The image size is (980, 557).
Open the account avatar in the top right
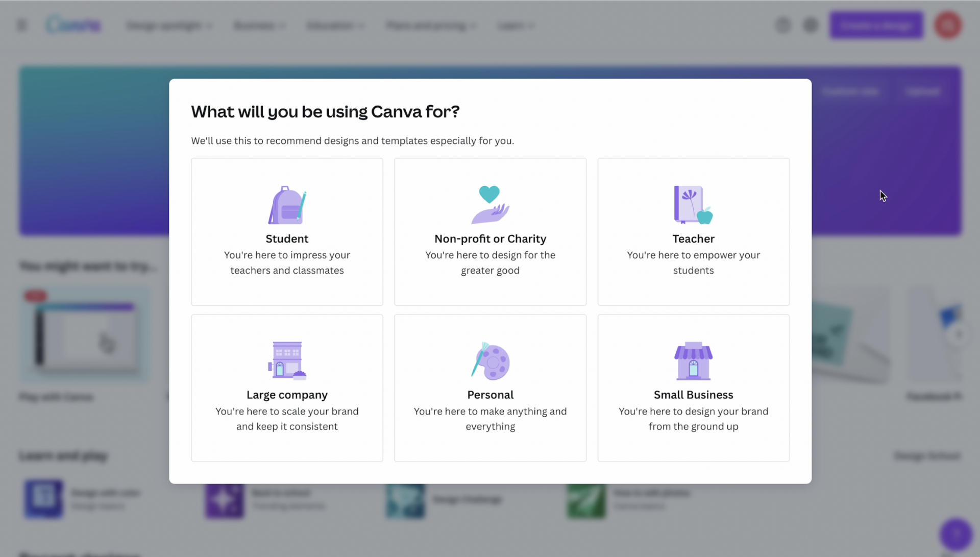[948, 25]
